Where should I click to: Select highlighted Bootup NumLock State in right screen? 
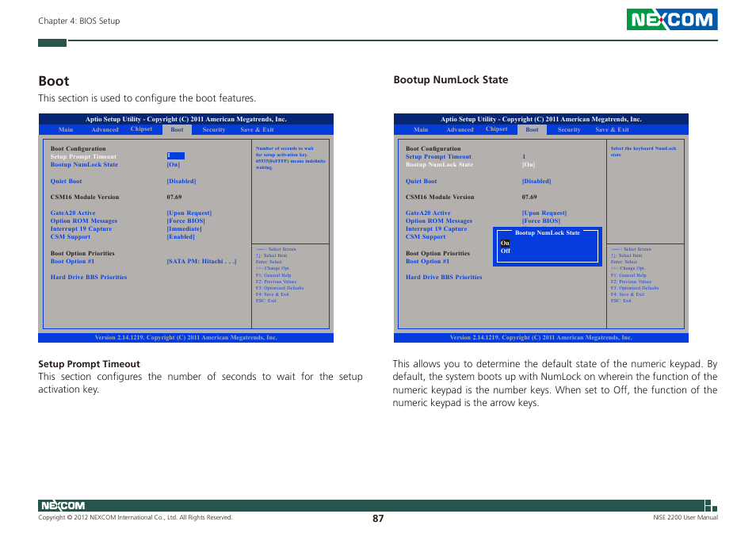pos(439,164)
